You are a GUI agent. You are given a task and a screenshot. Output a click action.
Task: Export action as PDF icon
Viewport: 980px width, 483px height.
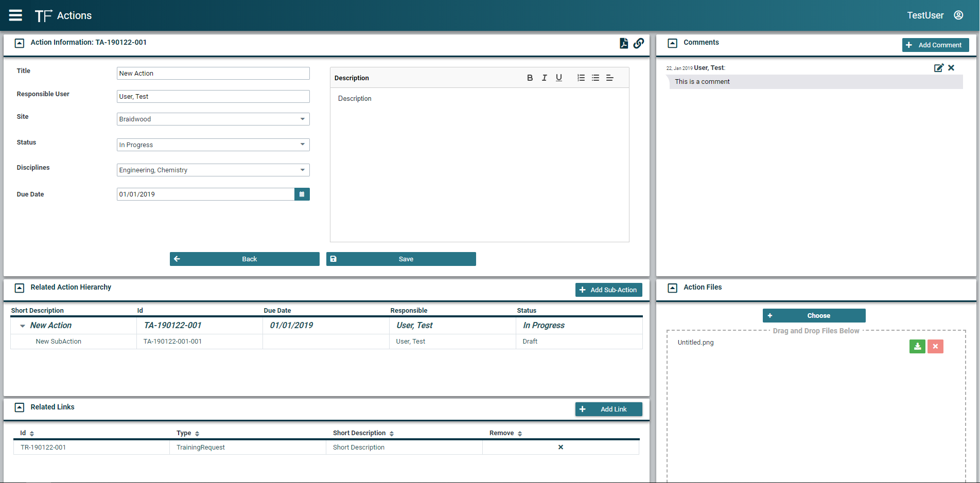coord(623,43)
